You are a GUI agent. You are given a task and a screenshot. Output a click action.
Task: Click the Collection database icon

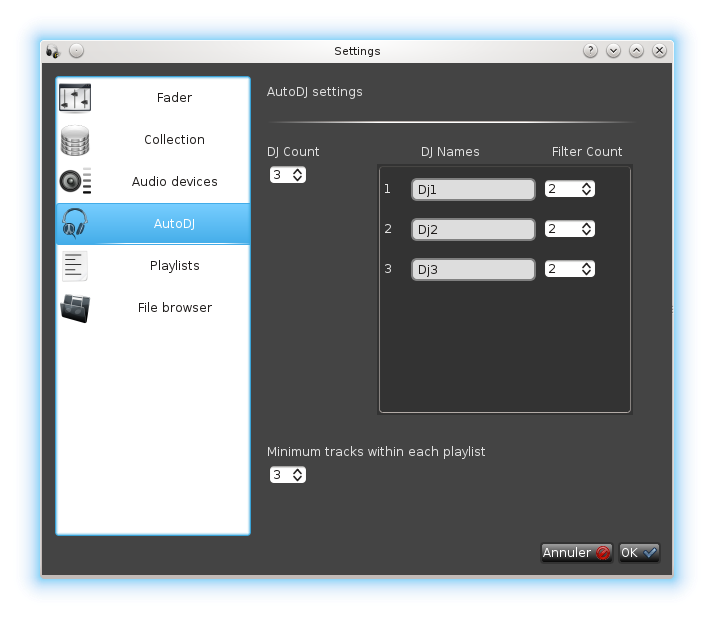(x=75, y=140)
